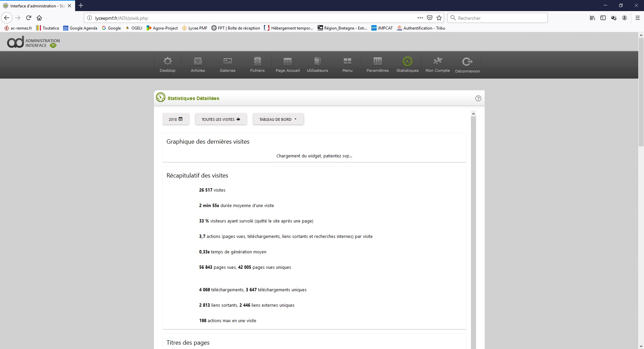Viewport: 644px width, 349px height.
Task: Open the Articles section icon
Action: pos(198,61)
